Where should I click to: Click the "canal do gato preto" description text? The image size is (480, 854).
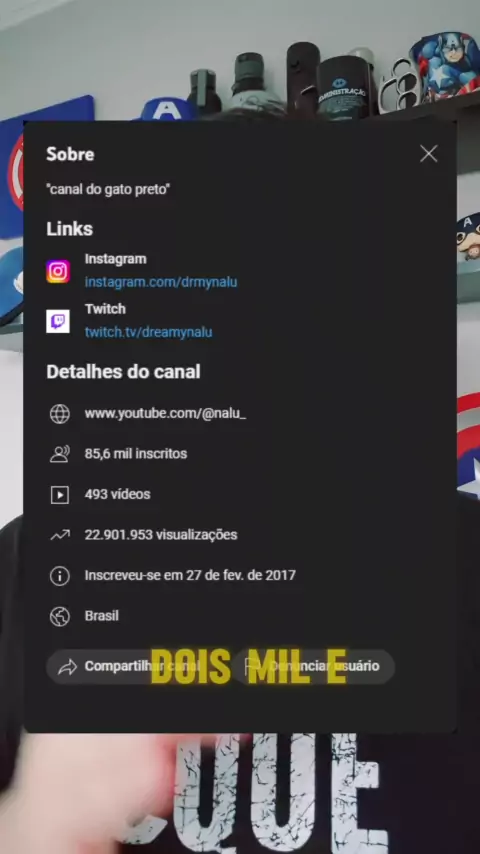[108, 190]
